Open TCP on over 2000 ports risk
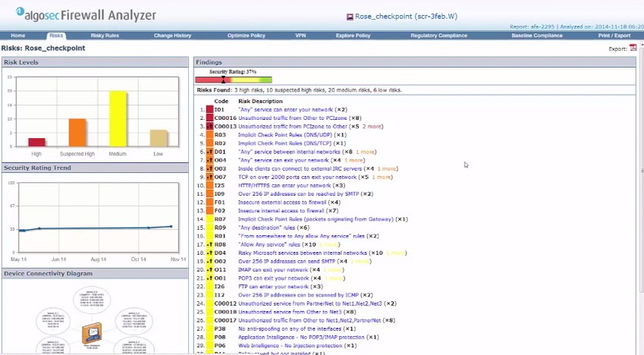This screenshot has height=355, width=644. click(297, 177)
